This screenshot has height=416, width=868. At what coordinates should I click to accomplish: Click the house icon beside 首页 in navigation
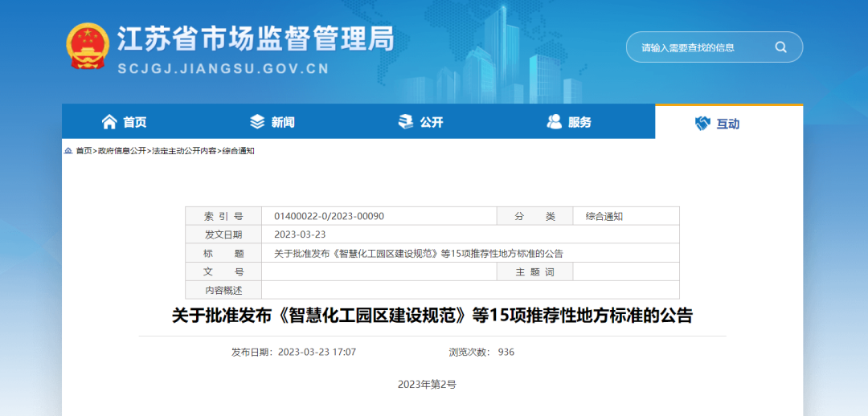[x=109, y=122]
